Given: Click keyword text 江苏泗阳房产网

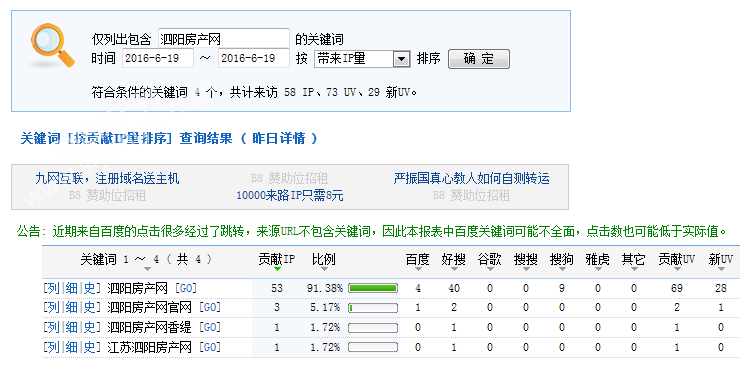Looking at the screenshot, I should (149, 347).
